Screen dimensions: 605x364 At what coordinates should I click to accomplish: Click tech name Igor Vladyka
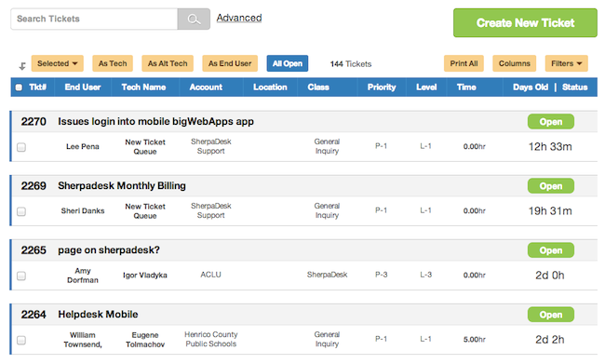(x=145, y=276)
